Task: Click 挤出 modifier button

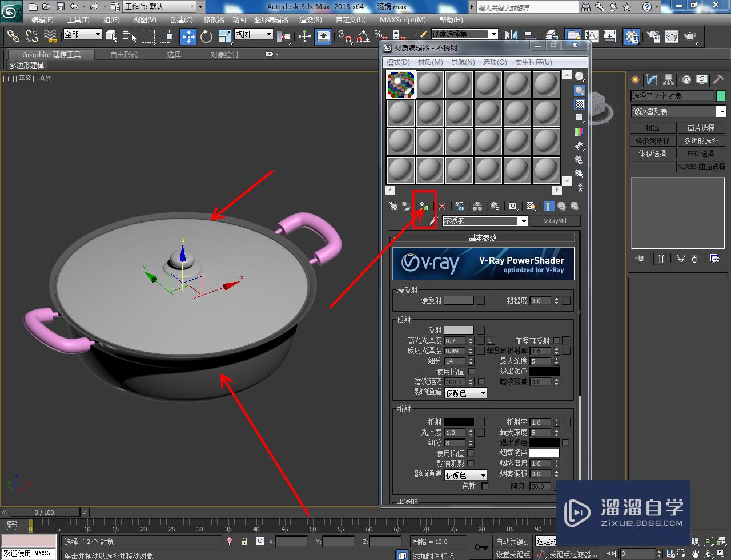Action: [653, 128]
